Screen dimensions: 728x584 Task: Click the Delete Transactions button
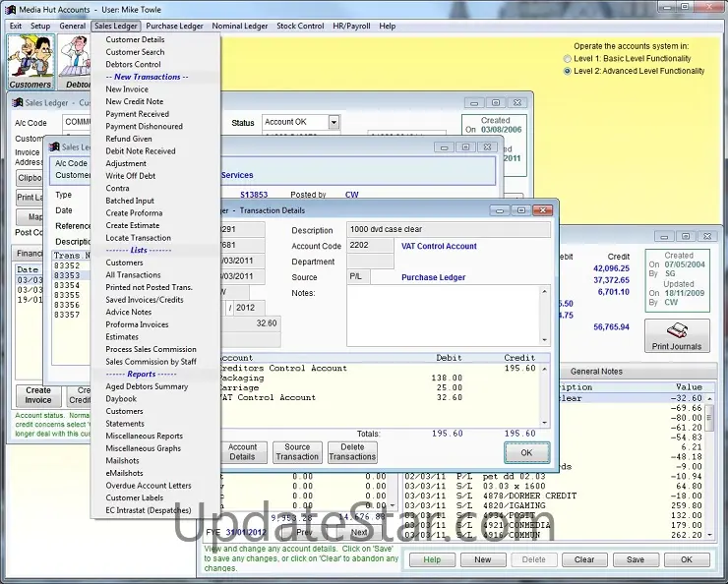352,451
